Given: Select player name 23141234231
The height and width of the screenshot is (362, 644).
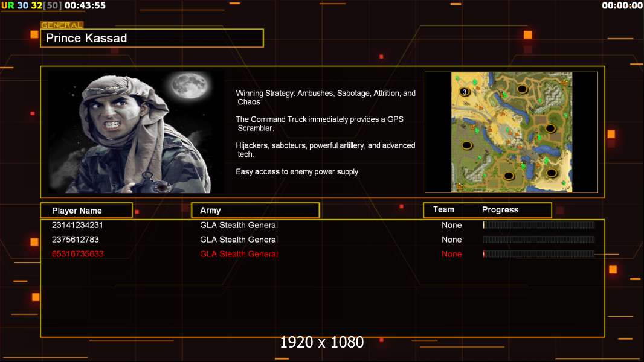Looking at the screenshot, I should point(77,225).
